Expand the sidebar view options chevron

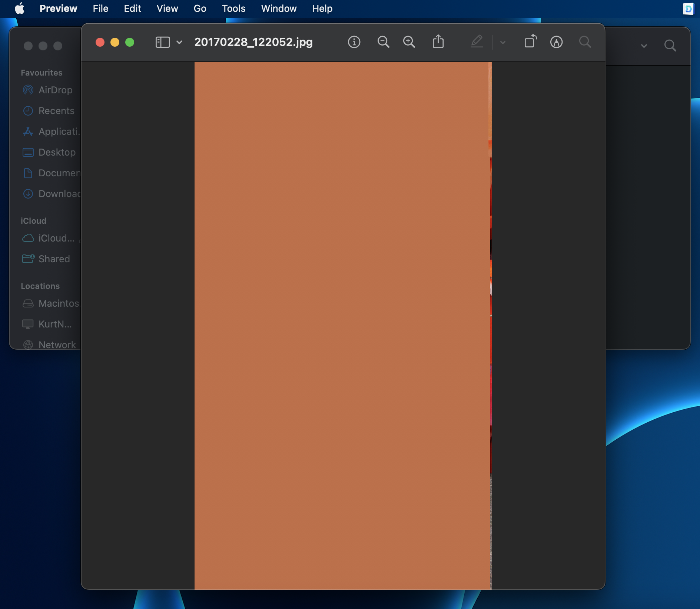tap(179, 42)
